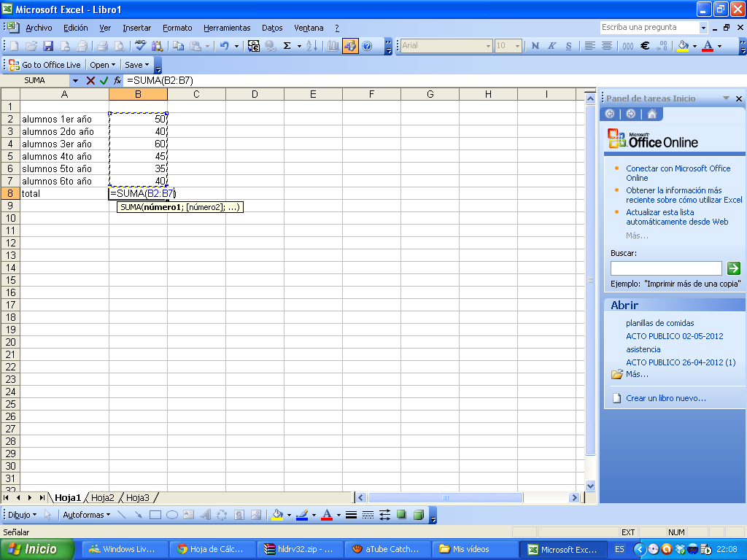The image size is (747, 560).
Task: Click the Euro currency format icon
Action: 645,46
